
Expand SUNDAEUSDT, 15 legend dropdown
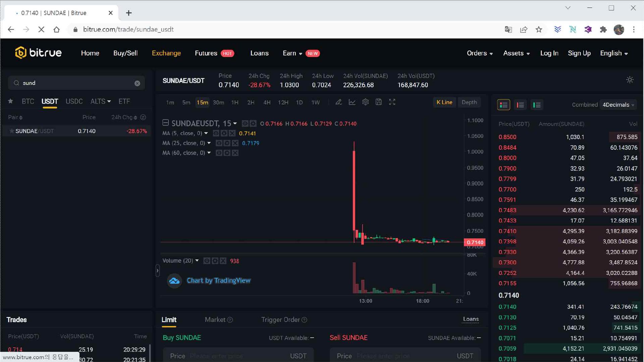(235, 123)
